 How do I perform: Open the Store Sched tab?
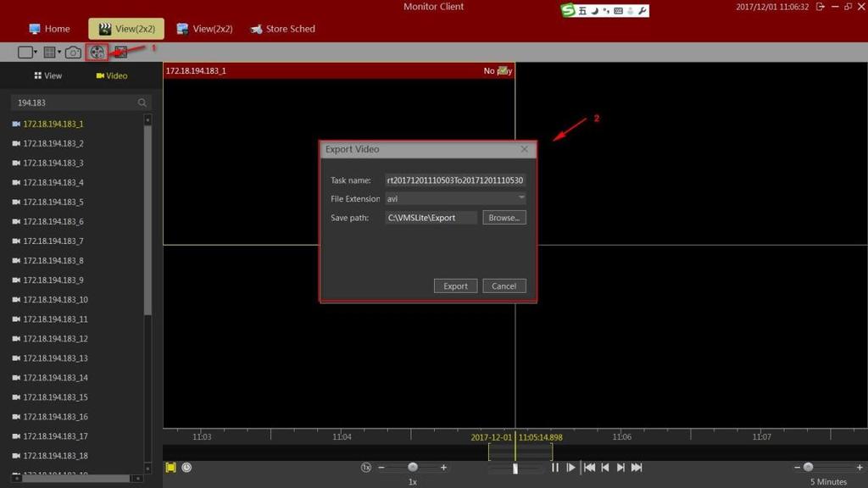[282, 29]
